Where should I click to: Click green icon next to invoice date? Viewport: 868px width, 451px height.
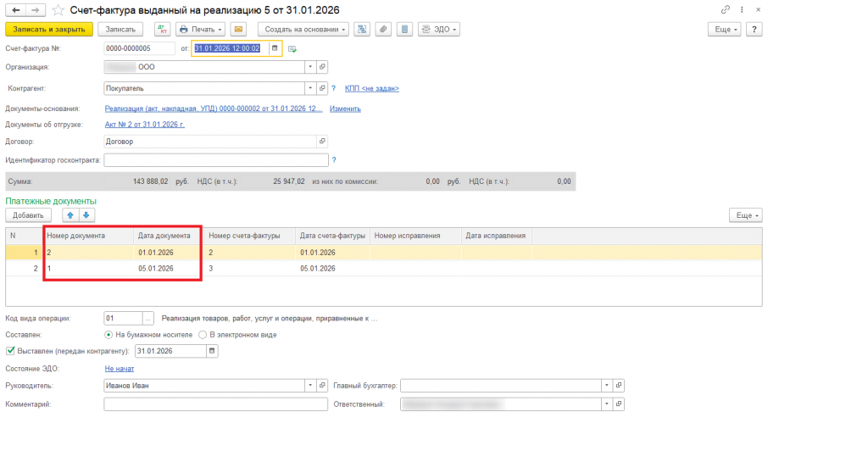click(292, 48)
